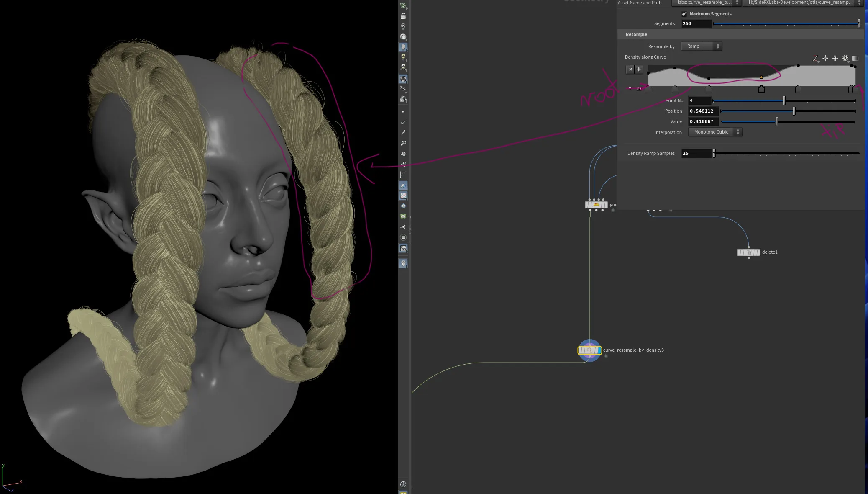Image resolution: width=868 pixels, height=494 pixels.
Task: Click the origin axes gnomon icon
Action: 403,227
